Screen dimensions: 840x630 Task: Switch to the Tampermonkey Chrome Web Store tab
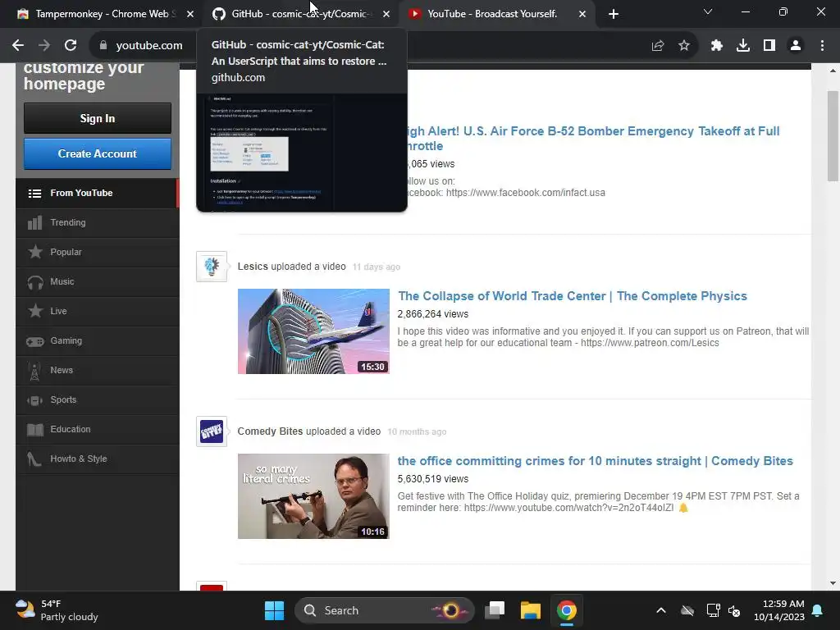point(102,14)
